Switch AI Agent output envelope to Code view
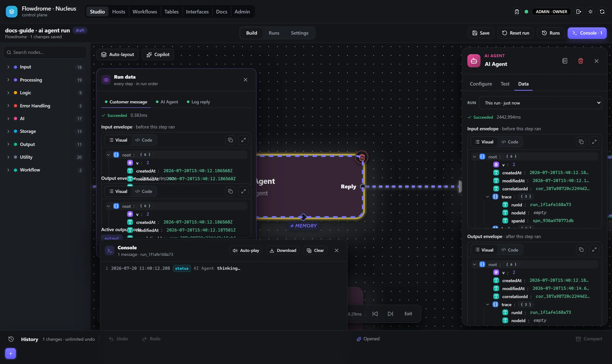Image resolution: width=612 pixels, height=364 pixels. point(510,250)
